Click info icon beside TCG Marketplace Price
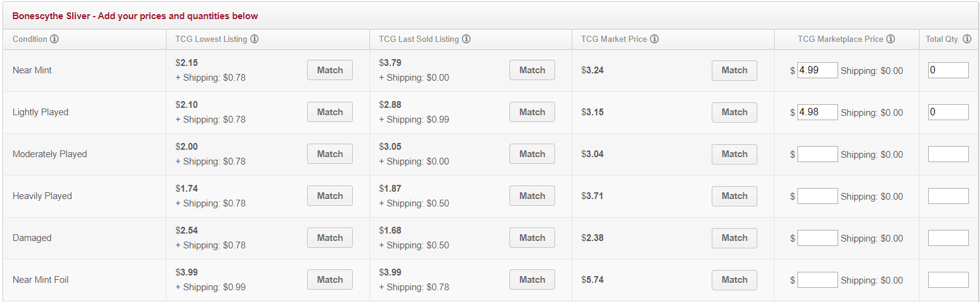Image resolution: width=980 pixels, height=302 pixels. (891, 39)
